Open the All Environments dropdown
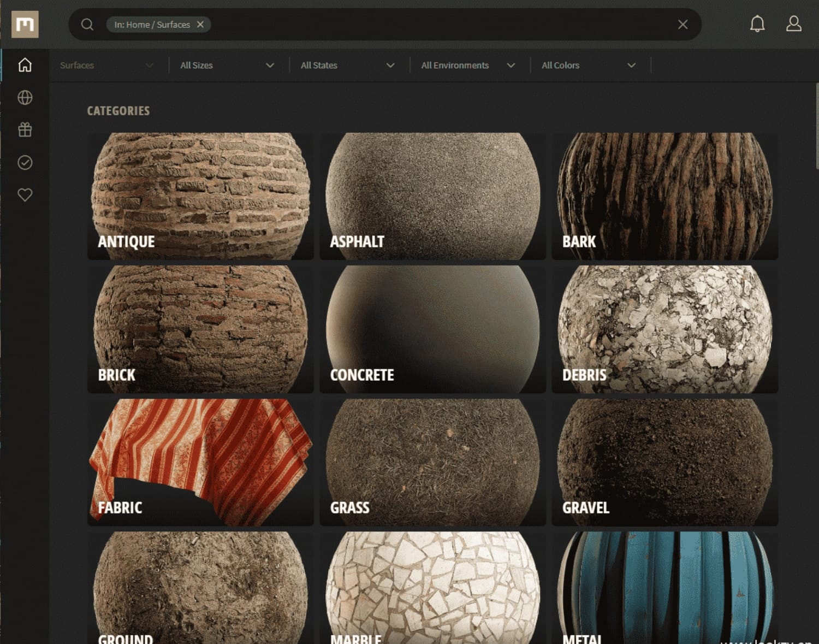The width and height of the screenshot is (819, 644). 468,66
